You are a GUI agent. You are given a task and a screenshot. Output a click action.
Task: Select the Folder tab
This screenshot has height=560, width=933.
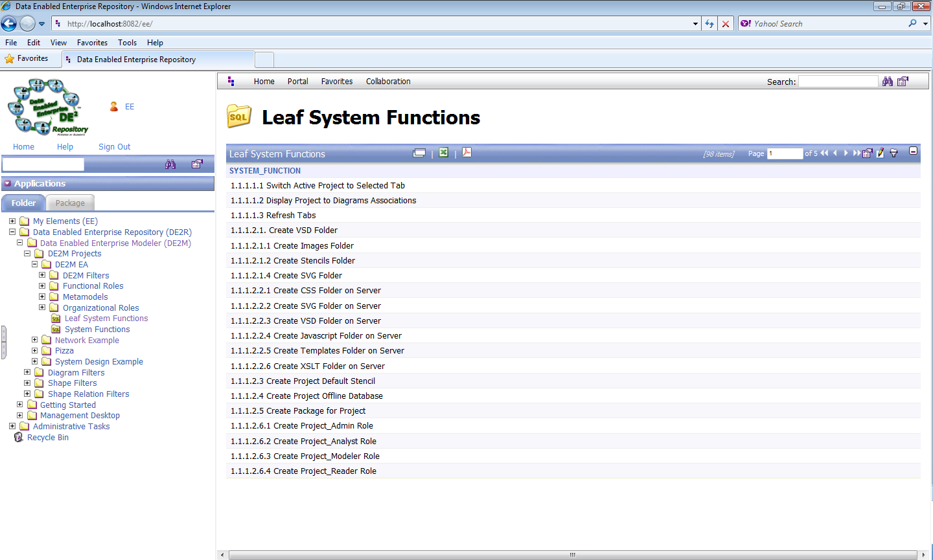coord(23,203)
